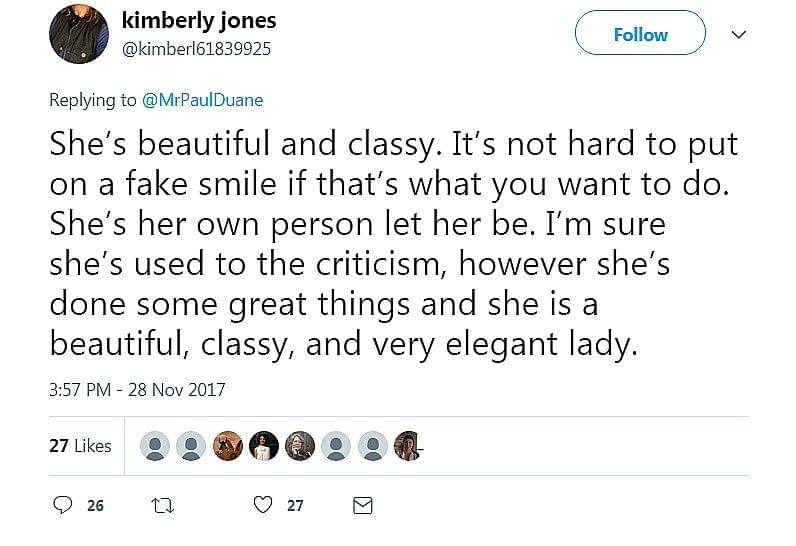View the 27 Likes list

[80, 446]
